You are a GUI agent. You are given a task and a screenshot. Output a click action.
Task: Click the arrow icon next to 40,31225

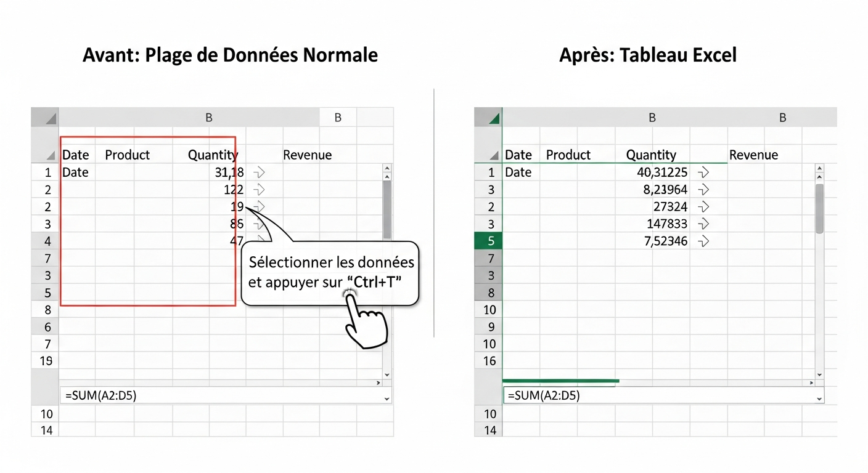click(702, 172)
